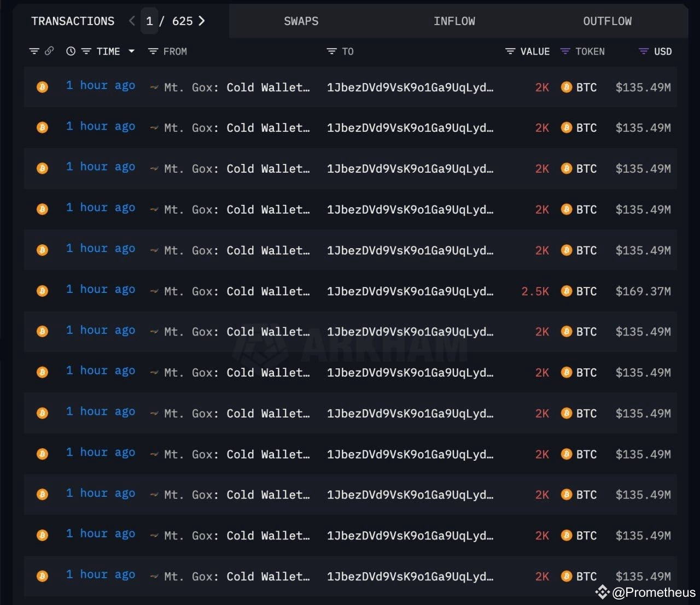Click the VALUE column header label
Image resolution: width=700 pixels, height=605 pixels.
coord(535,51)
